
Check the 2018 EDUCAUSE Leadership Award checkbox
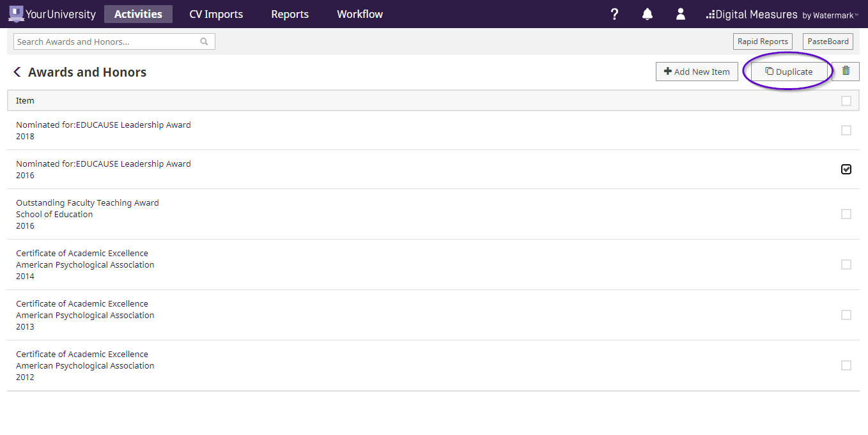(x=846, y=130)
